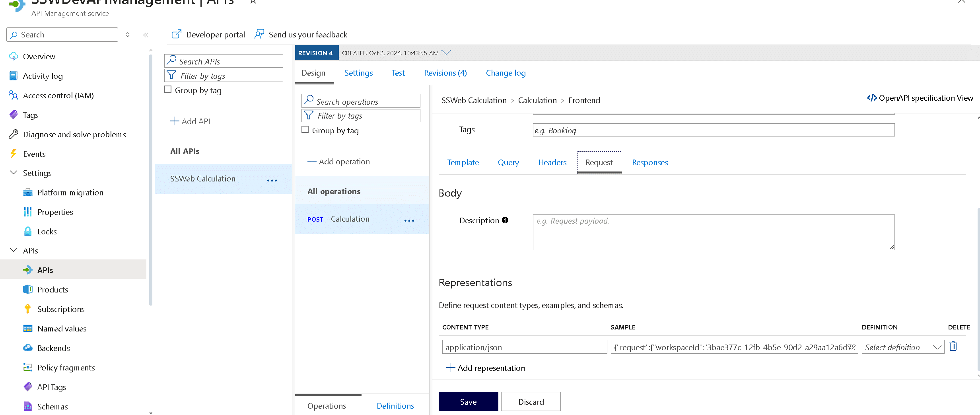Screen dimensions: 980x415
Task: Open the Backends section
Action: 54,348
